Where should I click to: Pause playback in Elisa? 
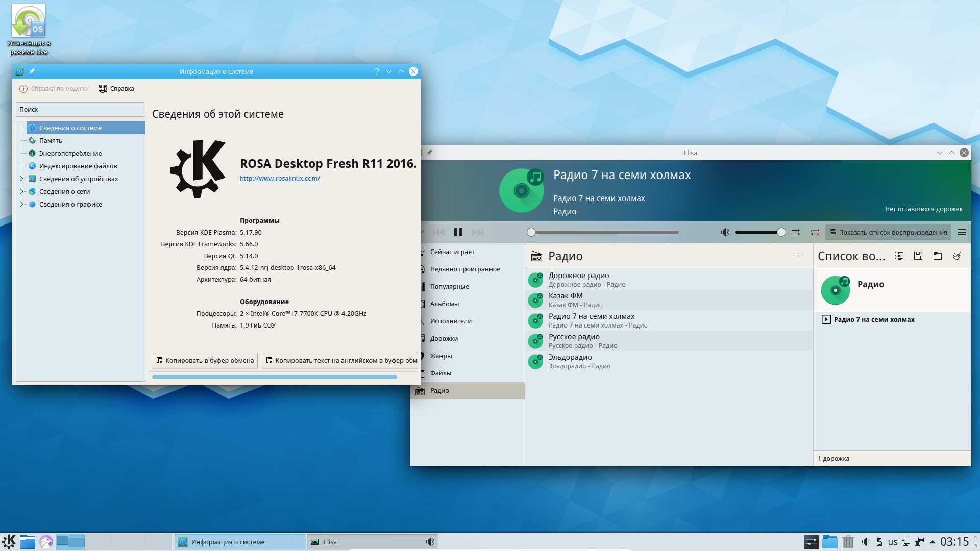[x=458, y=232]
